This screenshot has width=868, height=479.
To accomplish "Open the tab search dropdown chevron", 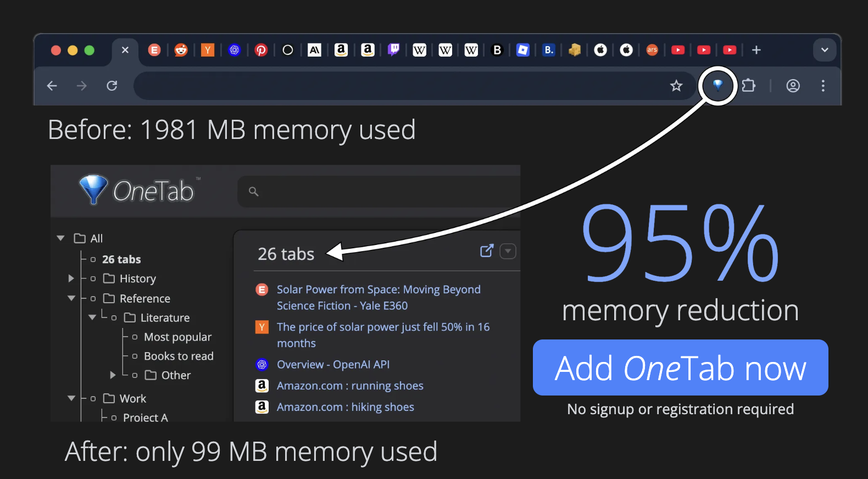I will tap(825, 50).
